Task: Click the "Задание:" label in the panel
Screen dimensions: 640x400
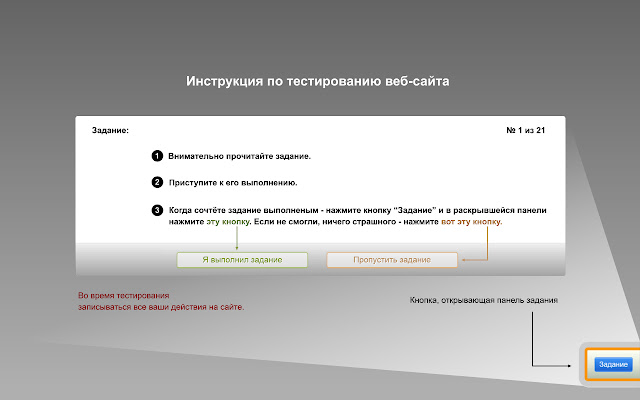Action: (x=110, y=131)
